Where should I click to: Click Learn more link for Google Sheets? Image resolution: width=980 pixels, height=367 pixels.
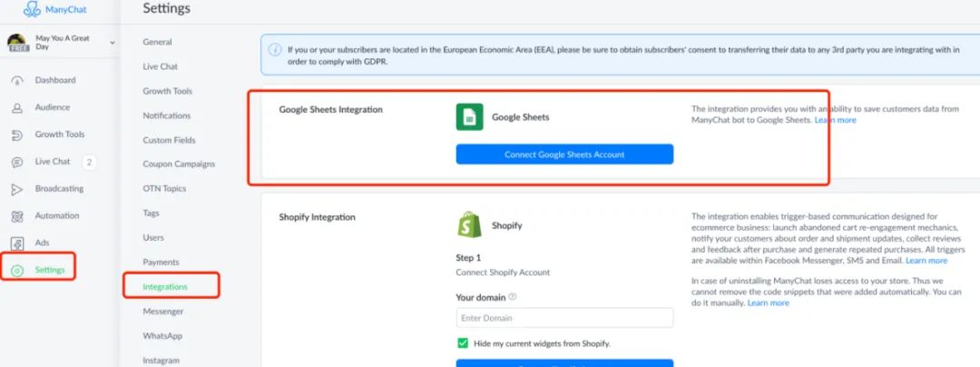click(x=835, y=120)
